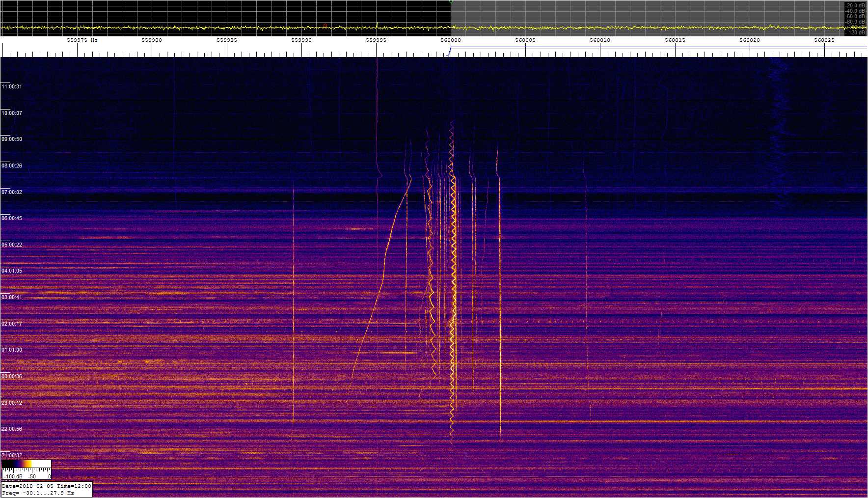
Task: Click the 11:00:31 waterfall time label
Action: tap(12, 86)
